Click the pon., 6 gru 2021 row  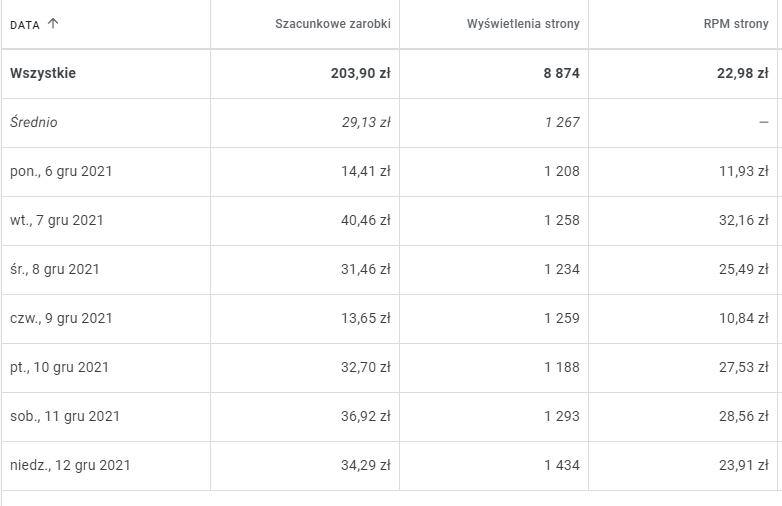click(61, 171)
